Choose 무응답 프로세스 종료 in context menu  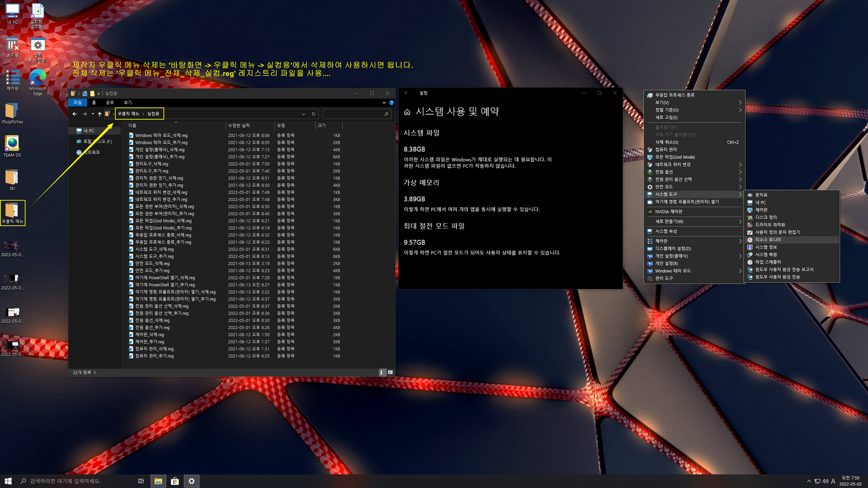(x=694, y=95)
